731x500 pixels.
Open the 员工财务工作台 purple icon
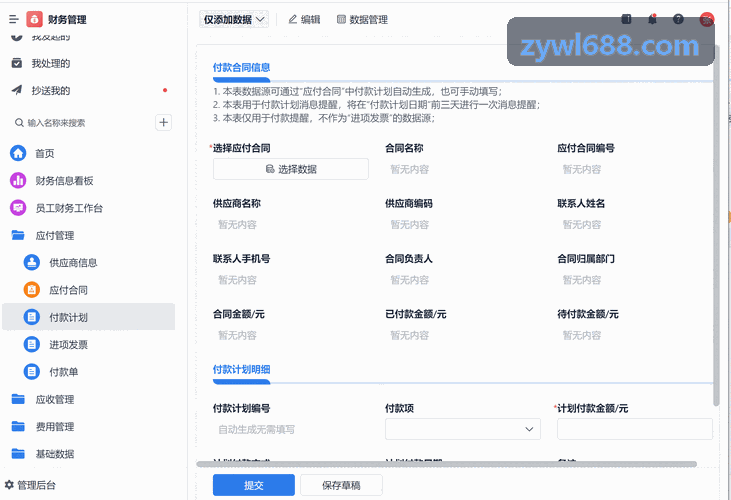pos(18,207)
